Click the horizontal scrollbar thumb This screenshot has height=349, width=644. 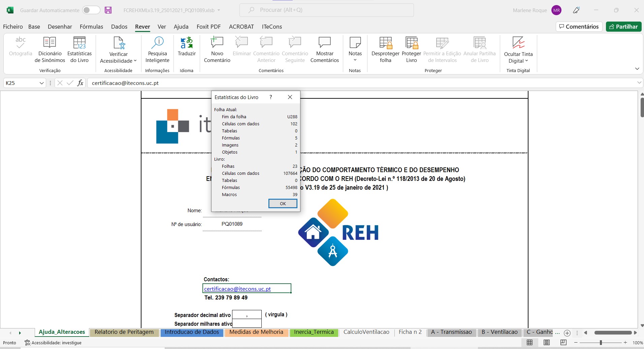(613, 332)
